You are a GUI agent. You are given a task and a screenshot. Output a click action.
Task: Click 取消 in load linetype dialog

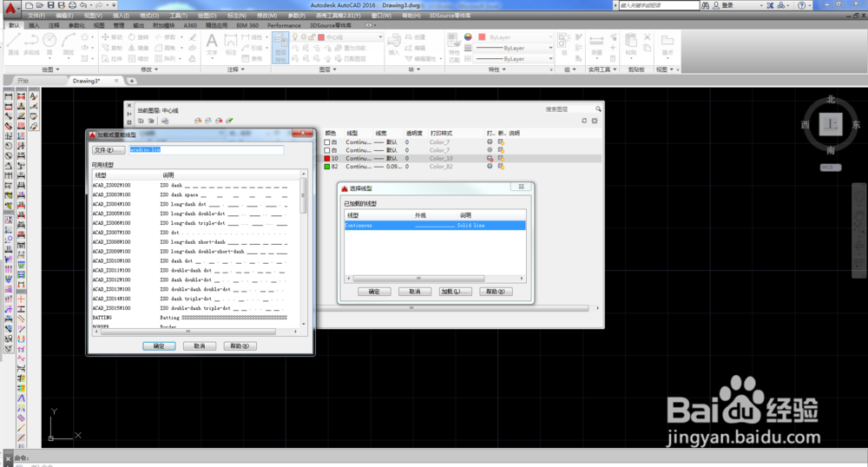200,345
